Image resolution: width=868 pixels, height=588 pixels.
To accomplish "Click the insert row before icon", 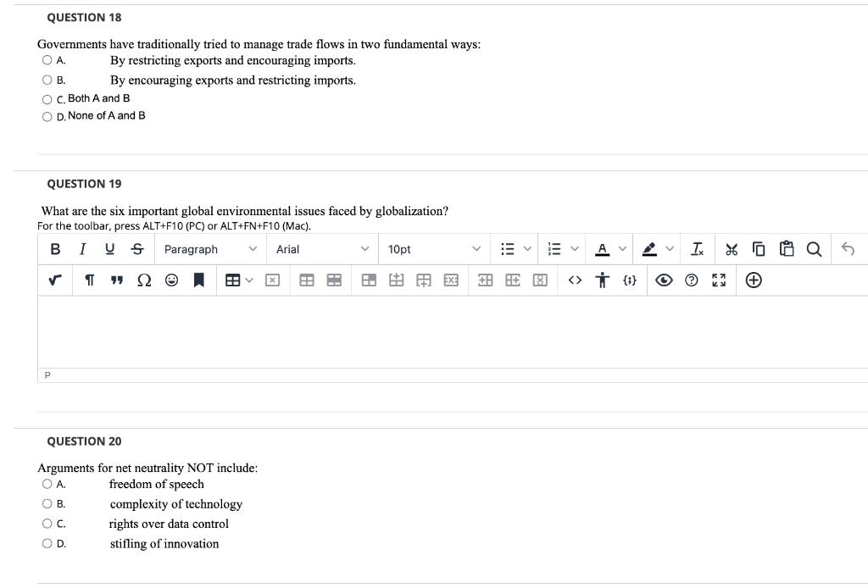I will click(x=396, y=280).
